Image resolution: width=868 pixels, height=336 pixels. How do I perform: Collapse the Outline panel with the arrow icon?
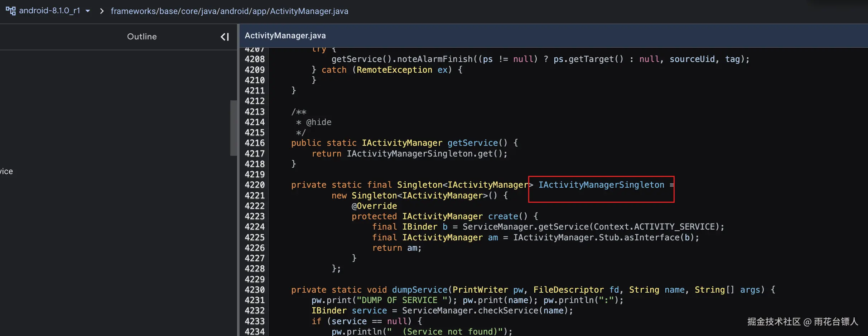tap(225, 37)
